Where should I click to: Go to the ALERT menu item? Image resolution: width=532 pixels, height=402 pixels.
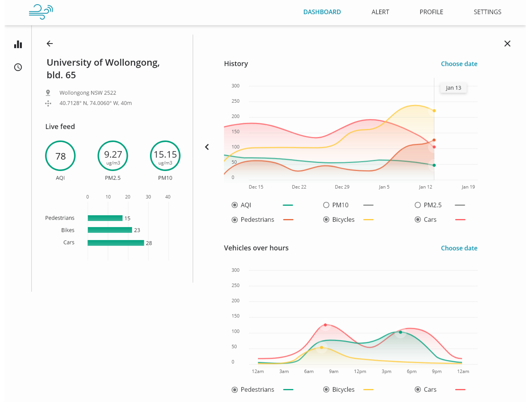[x=380, y=12]
